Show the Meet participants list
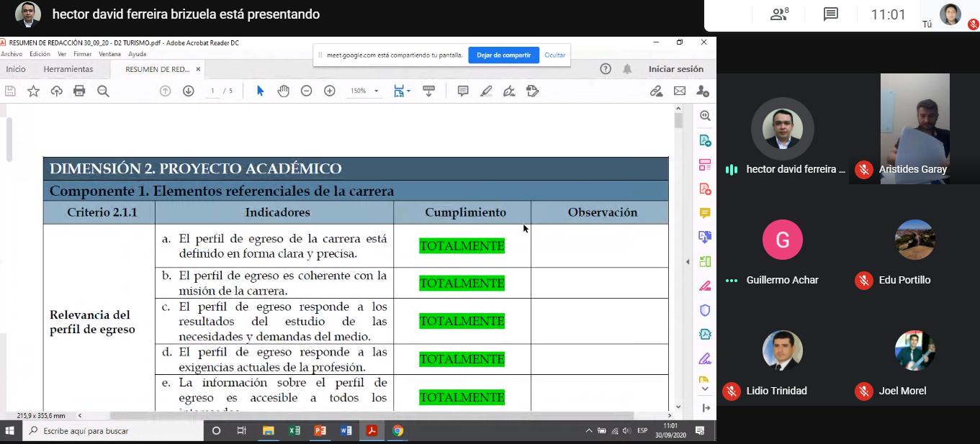This screenshot has width=980, height=444. pos(780,14)
